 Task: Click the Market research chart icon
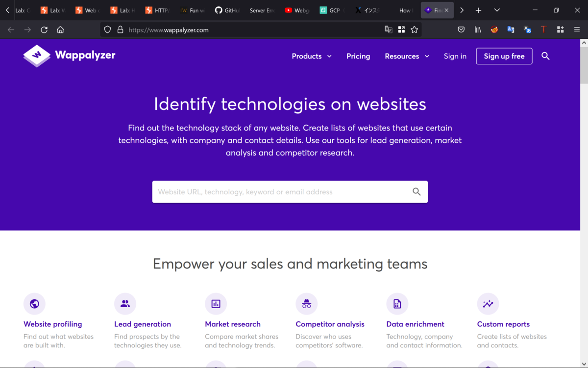pyautogui.click(x=216, y=304)
